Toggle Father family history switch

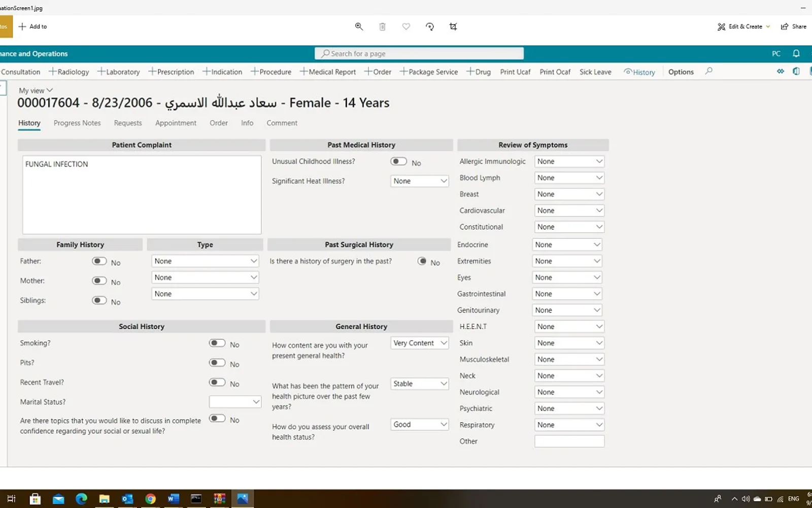click(99, 261)
